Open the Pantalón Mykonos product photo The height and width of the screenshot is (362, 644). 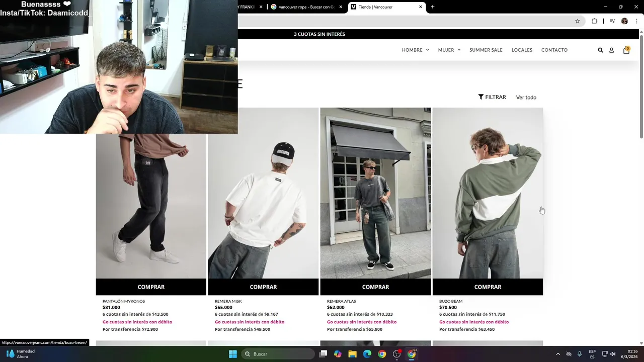(151, 206)
